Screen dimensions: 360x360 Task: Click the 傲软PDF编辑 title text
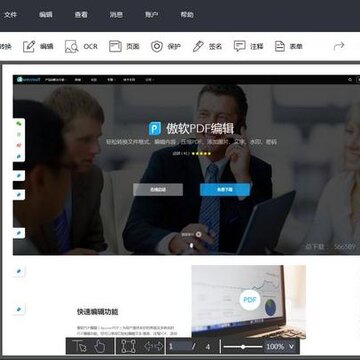(200, 129)
